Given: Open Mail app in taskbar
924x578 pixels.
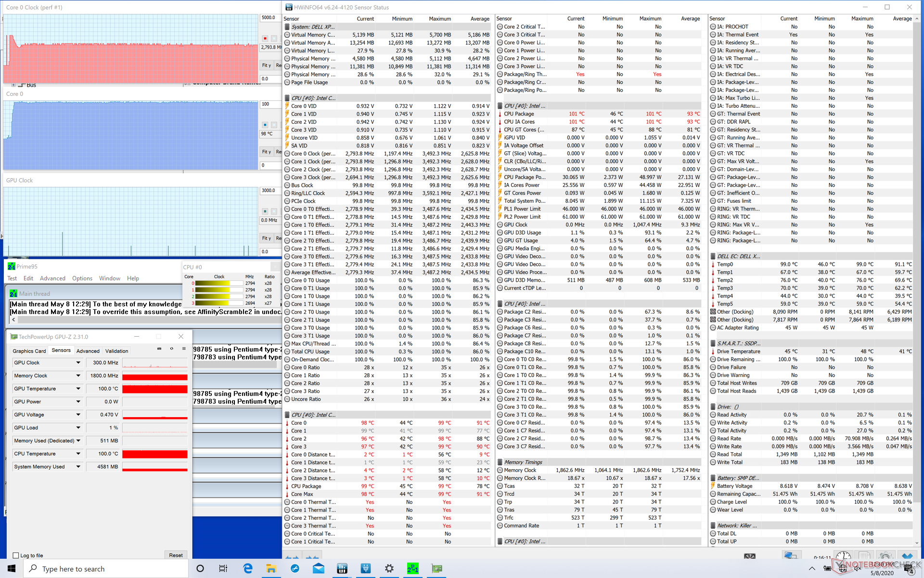Looking at the screenshot, I should point(319,568).
